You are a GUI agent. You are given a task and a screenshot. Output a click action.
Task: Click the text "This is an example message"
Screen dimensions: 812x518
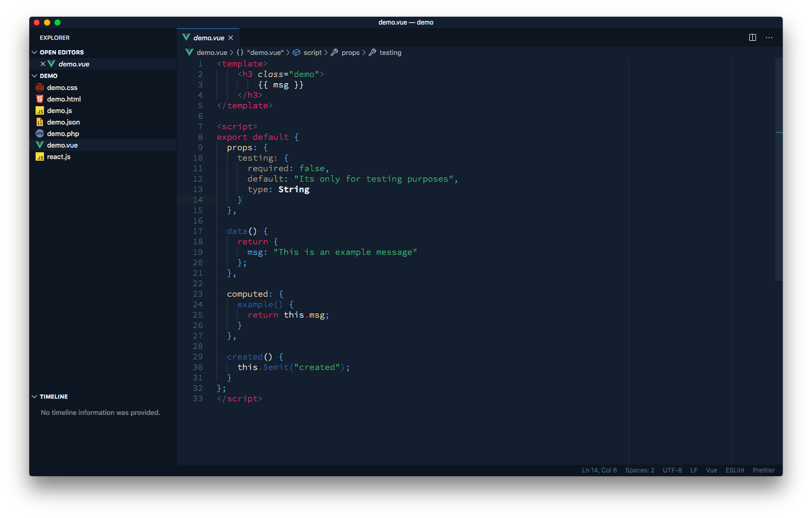345,252
